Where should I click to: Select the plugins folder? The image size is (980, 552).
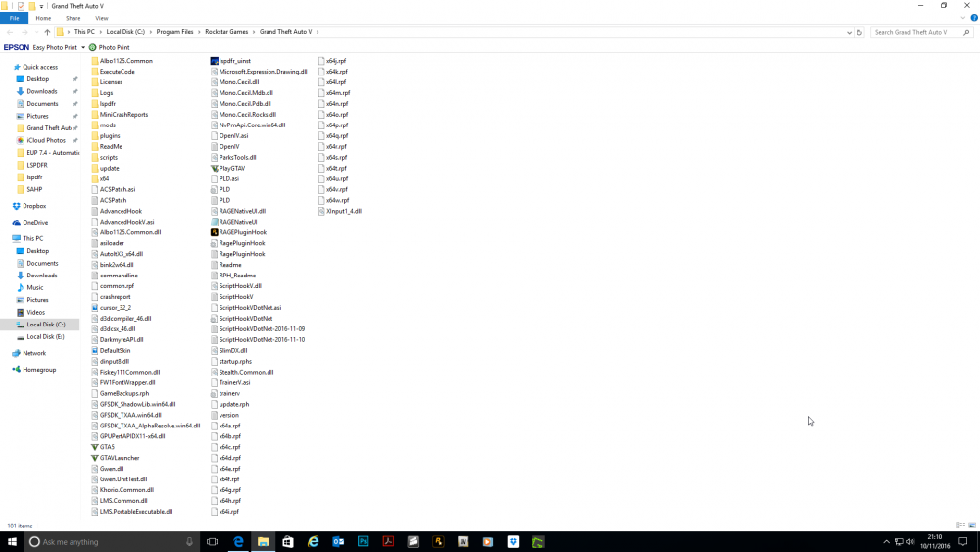click(x=106, y=135)
